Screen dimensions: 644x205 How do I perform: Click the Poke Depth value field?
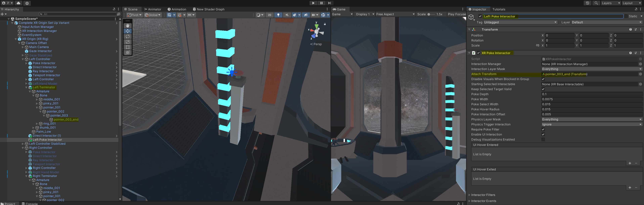coord(591,94)
